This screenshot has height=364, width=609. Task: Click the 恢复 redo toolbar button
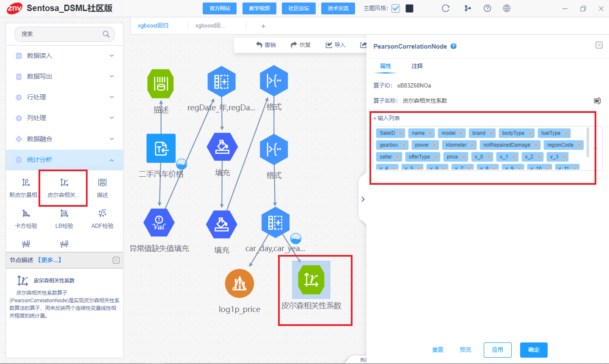point(300,45)
